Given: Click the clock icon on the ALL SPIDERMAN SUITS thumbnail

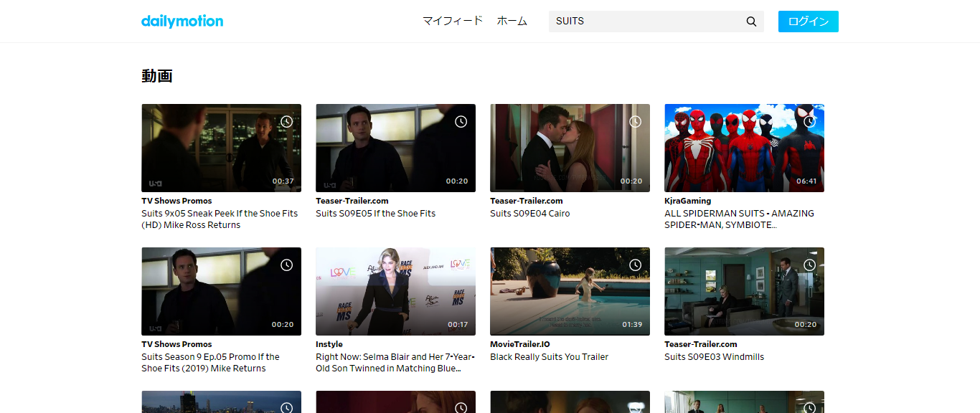Looking at the screenshot, I should click(x=809, y=122).
